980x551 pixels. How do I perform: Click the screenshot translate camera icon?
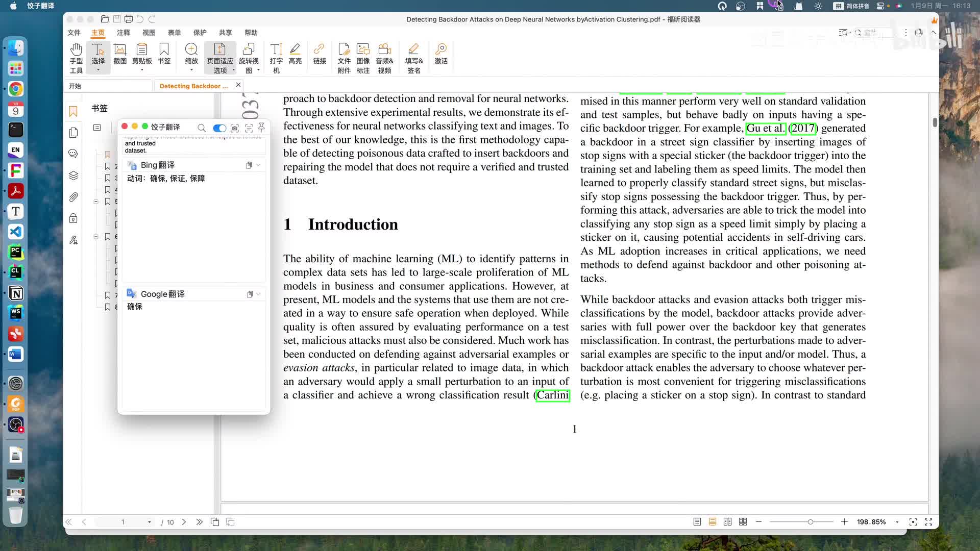(235, 128)
